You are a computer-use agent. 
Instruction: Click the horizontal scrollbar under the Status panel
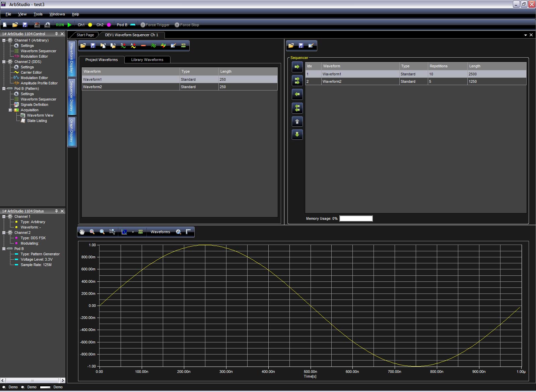(x=32, y=380)
